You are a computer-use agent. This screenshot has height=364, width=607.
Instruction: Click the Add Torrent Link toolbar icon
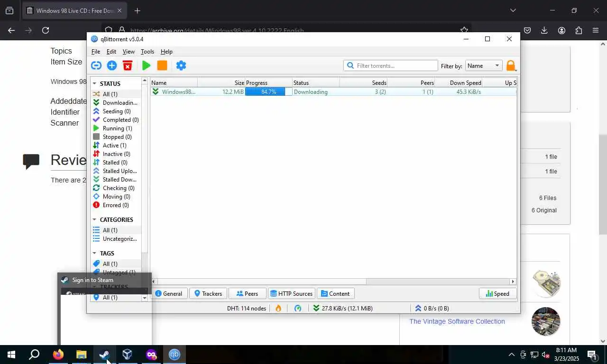tap(96, 65)
